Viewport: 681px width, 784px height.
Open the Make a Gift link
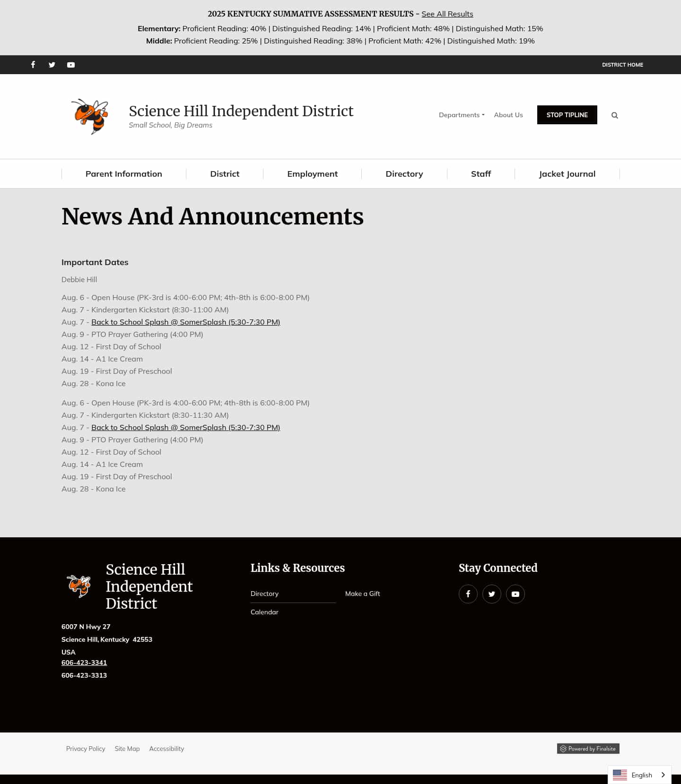pos(363,594)
